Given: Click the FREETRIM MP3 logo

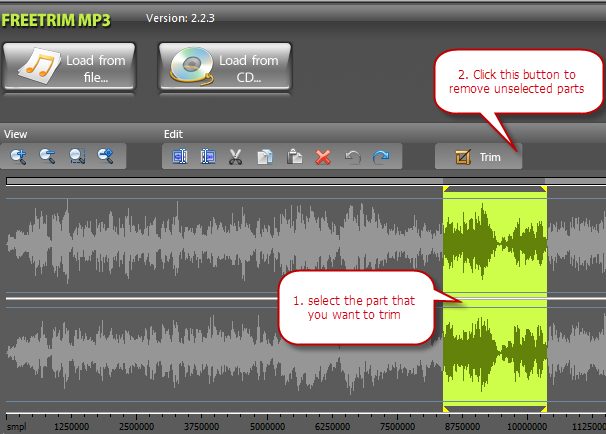Looking at the screenshot, I should (56, 20).
